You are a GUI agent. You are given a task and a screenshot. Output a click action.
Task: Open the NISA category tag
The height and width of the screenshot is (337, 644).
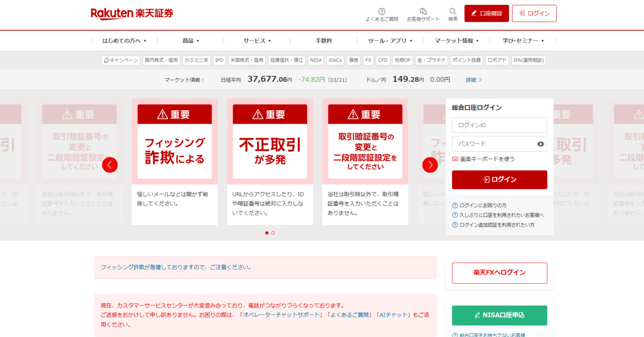coord(316,60)
